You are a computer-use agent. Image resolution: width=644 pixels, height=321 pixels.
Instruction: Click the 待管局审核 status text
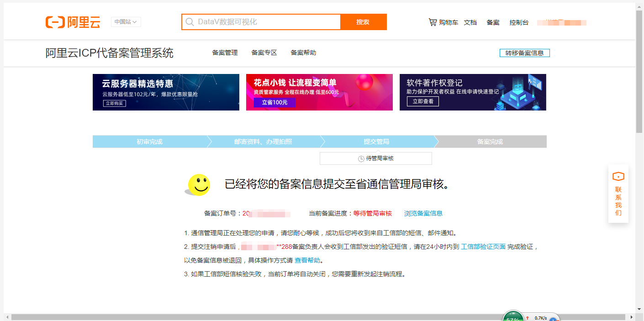[x=380, y=158]
